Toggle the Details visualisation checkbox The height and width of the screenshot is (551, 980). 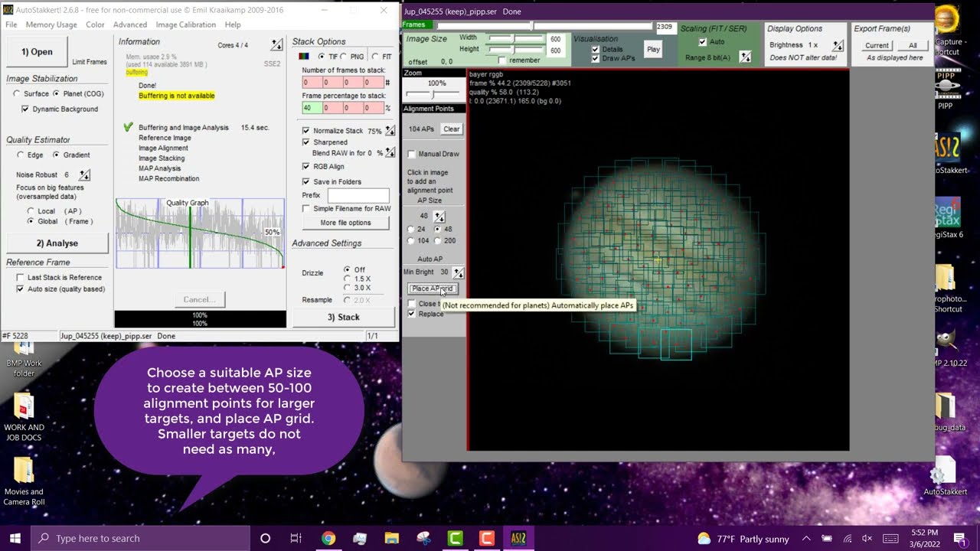[x=596, y=49]
